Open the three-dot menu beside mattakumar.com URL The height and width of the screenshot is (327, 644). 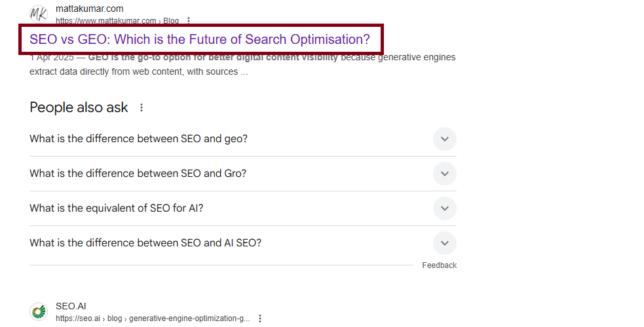189,20
